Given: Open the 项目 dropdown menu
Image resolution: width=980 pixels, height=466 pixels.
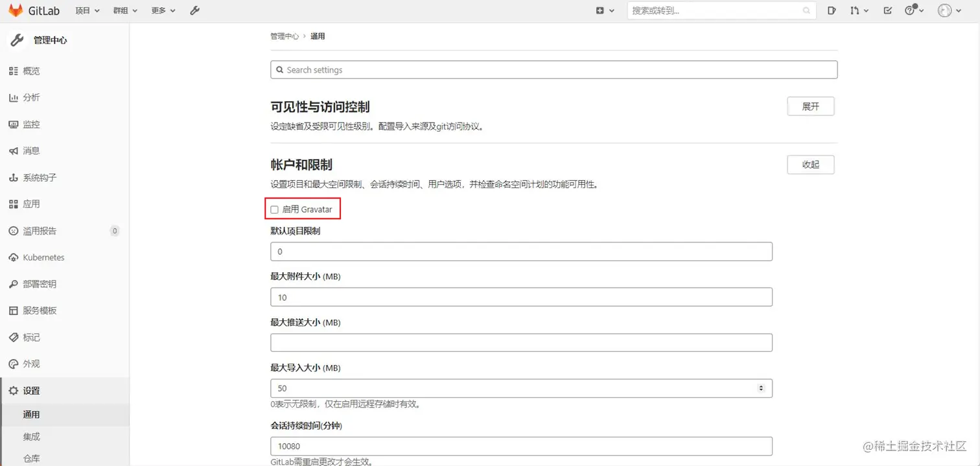Looking at the screenshot, I should (87, 10).
